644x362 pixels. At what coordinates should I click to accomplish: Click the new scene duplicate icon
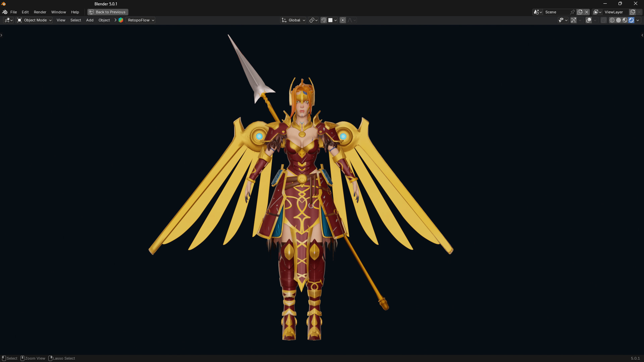click(580, 12)
